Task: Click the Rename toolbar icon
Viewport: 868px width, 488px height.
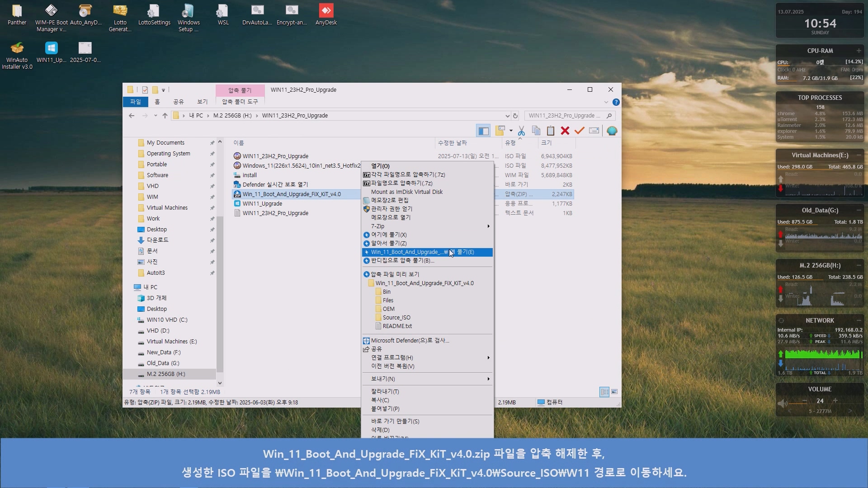Action: click(x=594, y=131)
